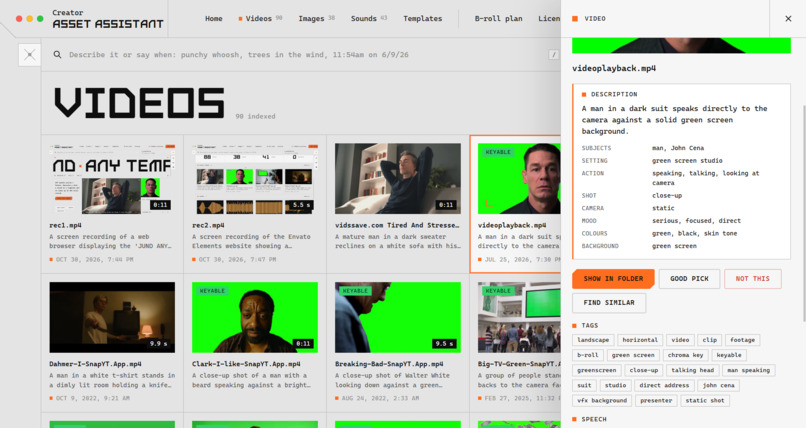Click the rec1.mp4 file name

[x=65, y=225]
